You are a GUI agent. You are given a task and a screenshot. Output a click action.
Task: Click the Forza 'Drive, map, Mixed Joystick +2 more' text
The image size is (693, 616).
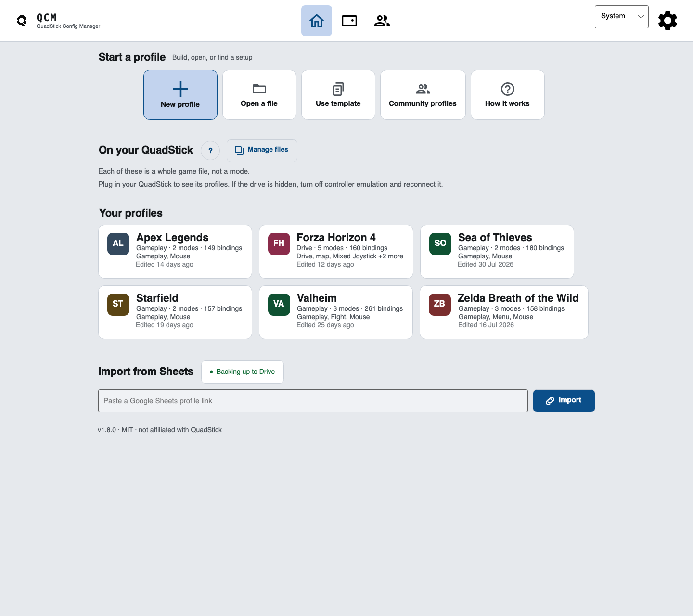[350, 257]
